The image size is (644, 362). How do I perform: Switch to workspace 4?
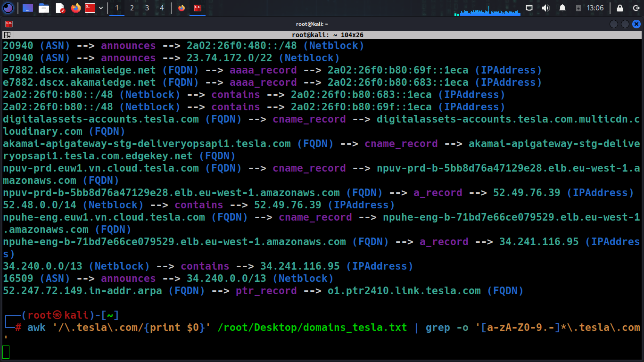[x=162, y=8]
